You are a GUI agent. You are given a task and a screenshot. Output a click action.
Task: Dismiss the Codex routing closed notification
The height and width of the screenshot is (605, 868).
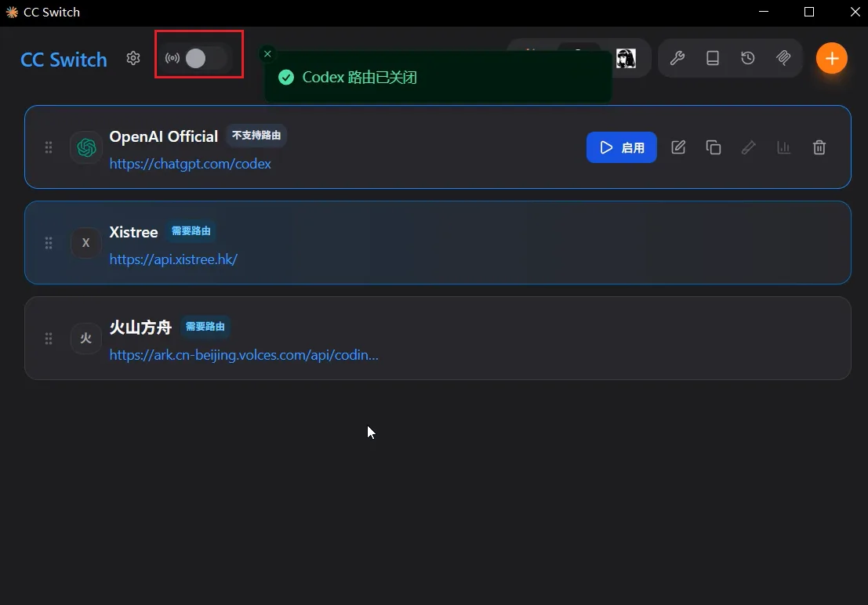tap(267, 54)
